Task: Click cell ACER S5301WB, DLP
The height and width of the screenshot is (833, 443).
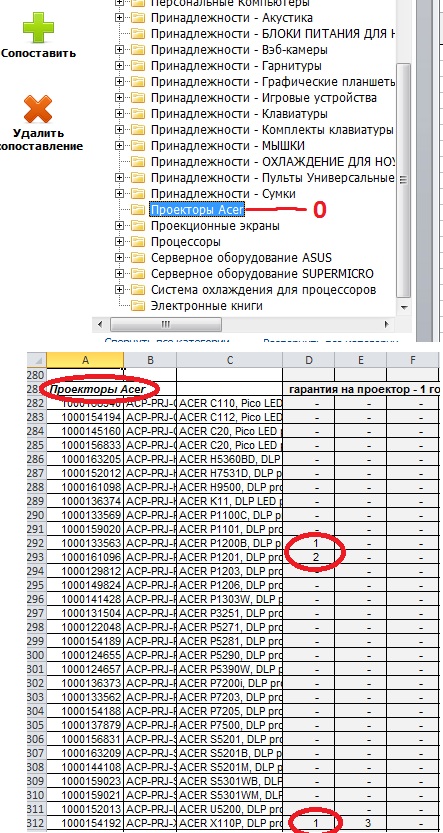Action: click(229, 780)
